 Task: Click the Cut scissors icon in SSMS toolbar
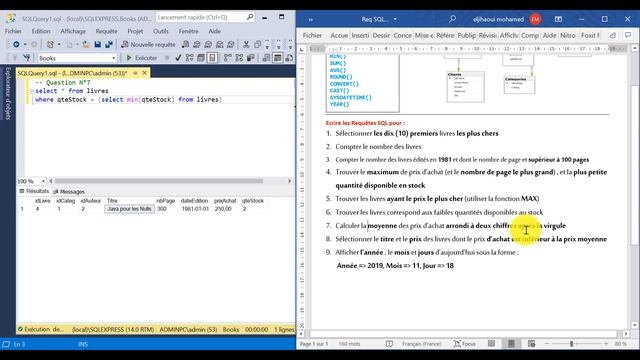pyautogui.click(x=246, y=44)
